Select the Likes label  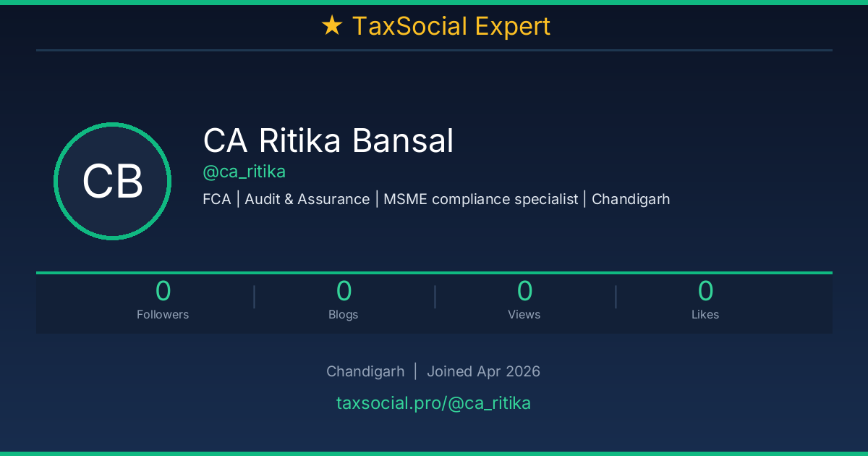click(x=705, y=314)
